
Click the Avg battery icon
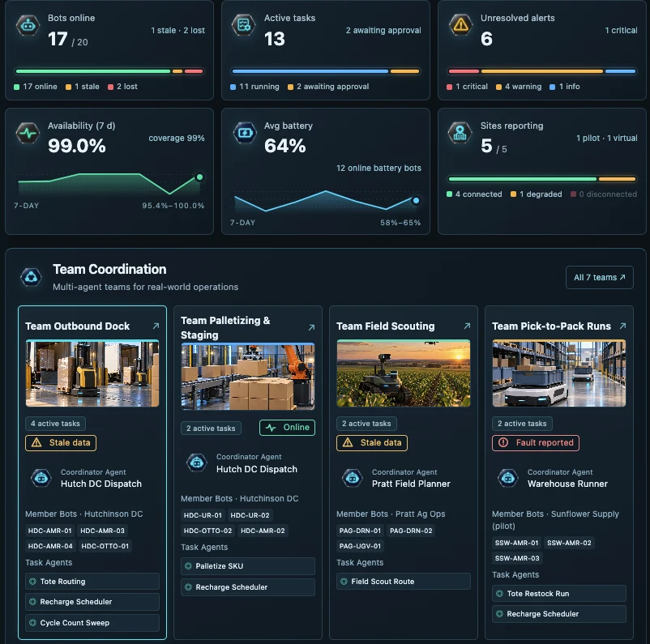click(245, 133)
